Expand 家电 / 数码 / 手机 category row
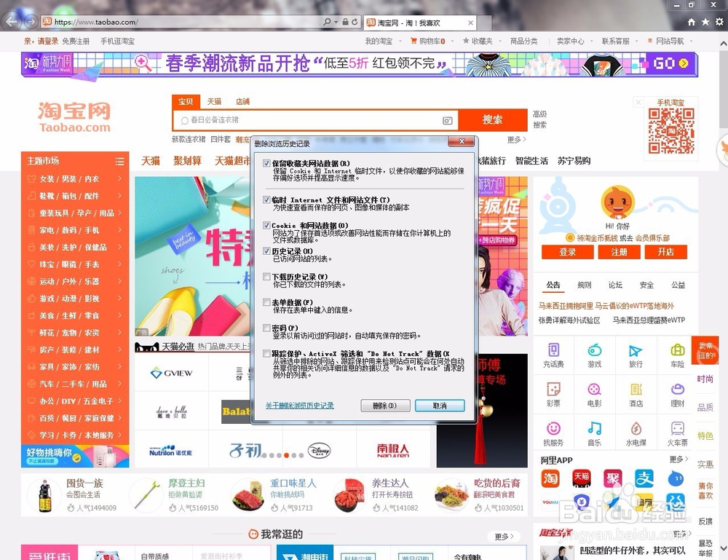This screenshot has width=728, height=560. (x=75, y=230)
